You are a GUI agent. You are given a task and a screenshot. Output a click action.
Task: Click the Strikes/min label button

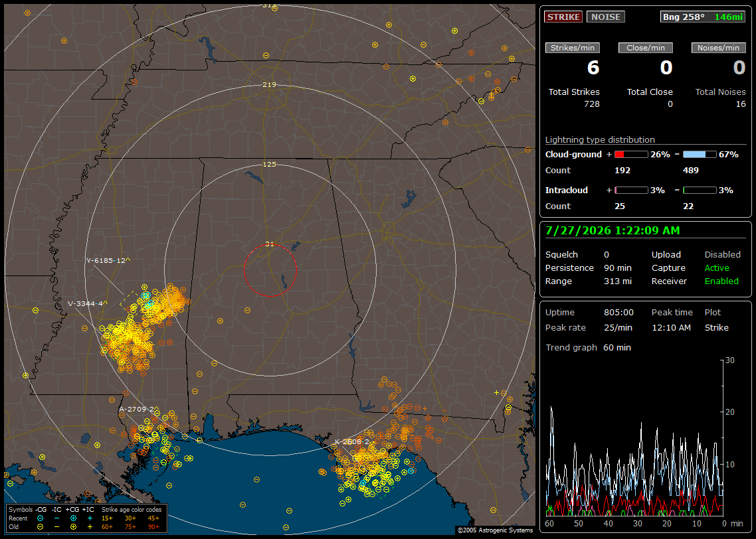click(x=573, y=48)
